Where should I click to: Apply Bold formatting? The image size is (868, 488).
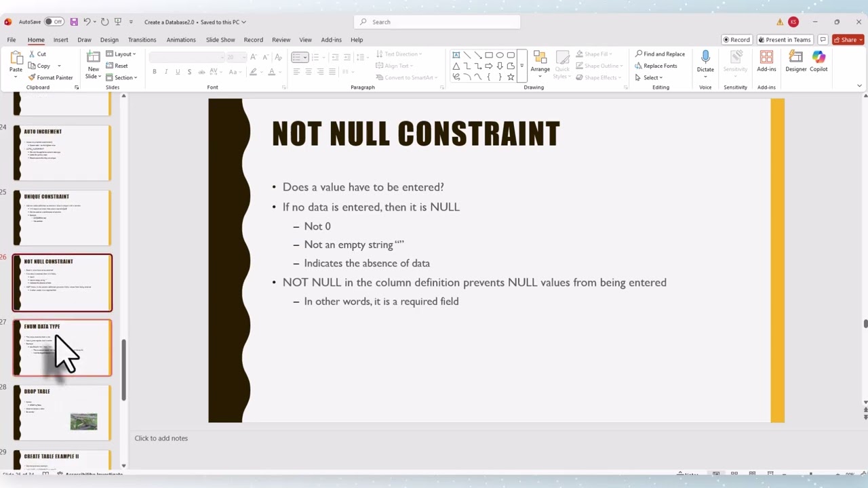pyautogui.click(x=155, y=72)
